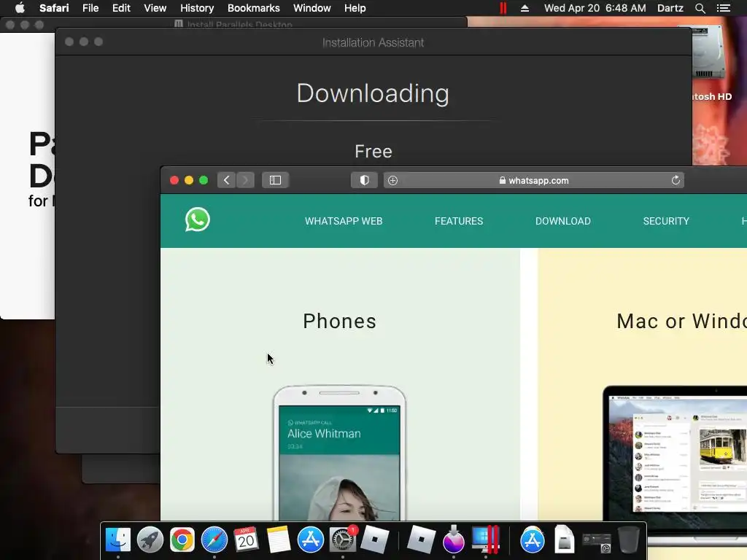This screenshot has width=747, height=560.
Task: Open Finder from the Dock
Action: [117, 540]
